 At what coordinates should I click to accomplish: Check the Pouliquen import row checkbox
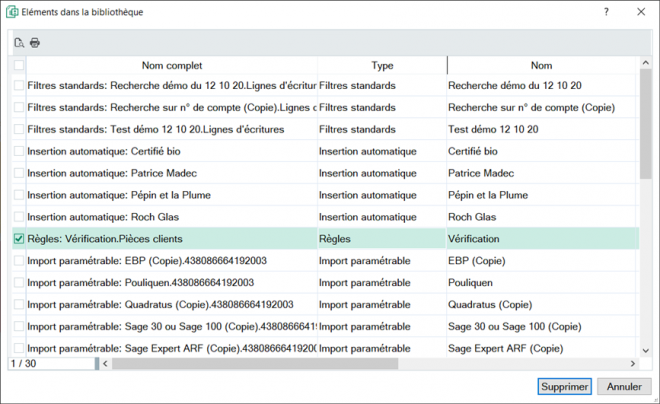tap(19, 282)
